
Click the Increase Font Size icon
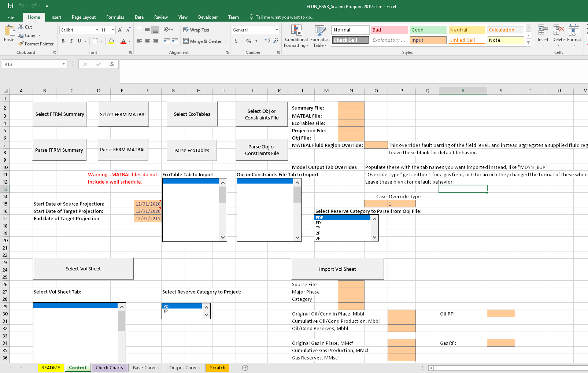click(x=120, y=30)
